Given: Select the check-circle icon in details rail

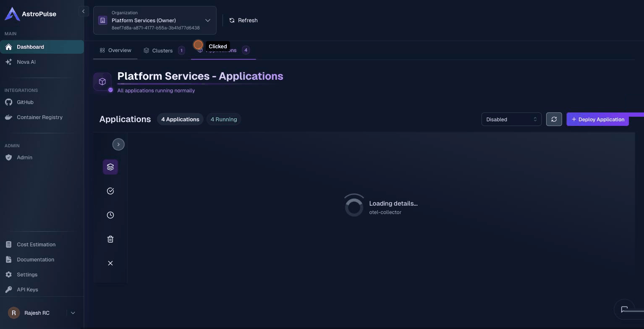Looking at the screenshot, I should tap(110, 191).
